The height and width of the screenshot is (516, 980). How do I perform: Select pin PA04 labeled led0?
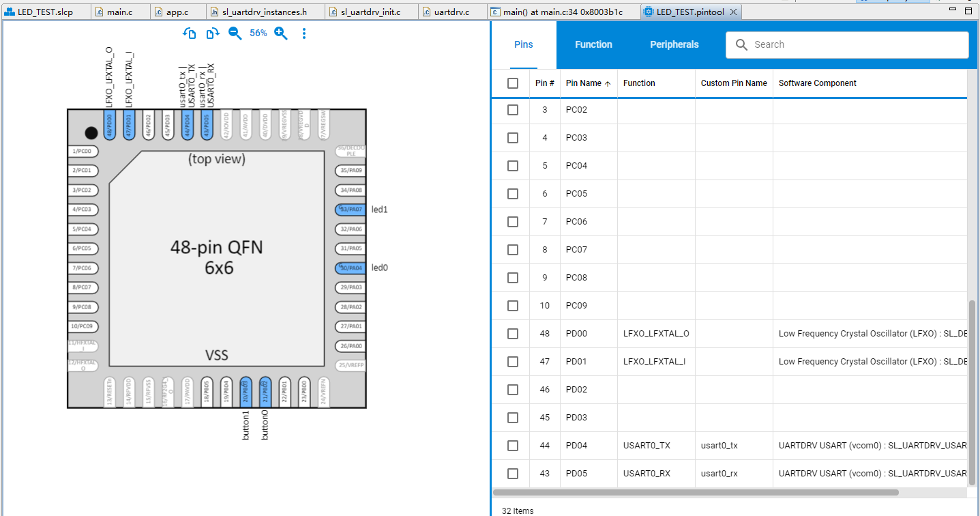click(x=351, y=268)
